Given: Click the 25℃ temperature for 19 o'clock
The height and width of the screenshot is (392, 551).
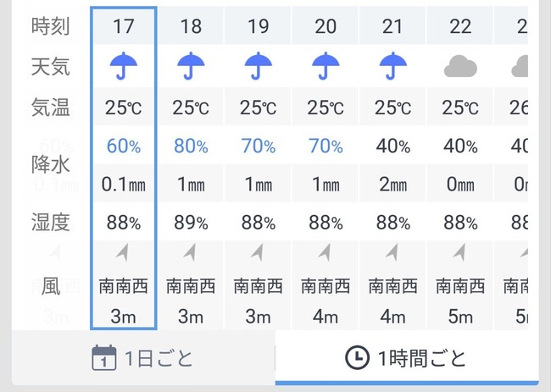Looking at the screenshot, I should (259, 108).
